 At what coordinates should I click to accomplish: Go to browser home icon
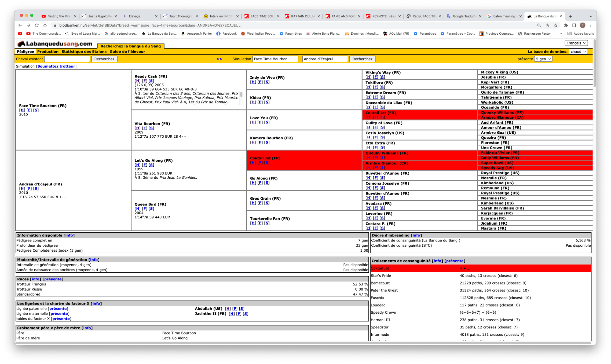coord(45,25)
